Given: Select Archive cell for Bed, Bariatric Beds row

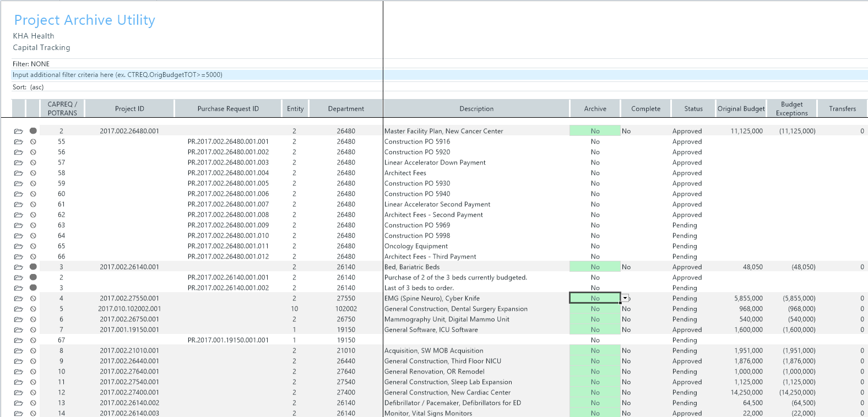Looking at the screenshot, I should click(595, 267).
